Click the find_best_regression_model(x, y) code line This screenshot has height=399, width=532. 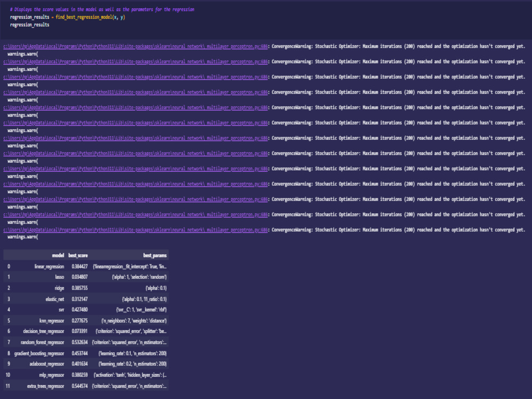tap(68, 17)
